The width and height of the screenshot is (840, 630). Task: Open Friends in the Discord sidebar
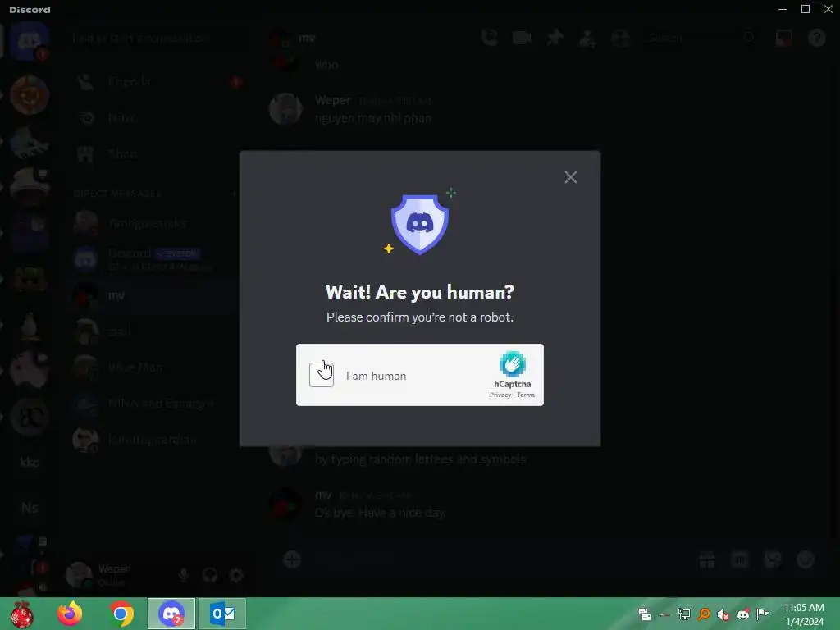155,81
